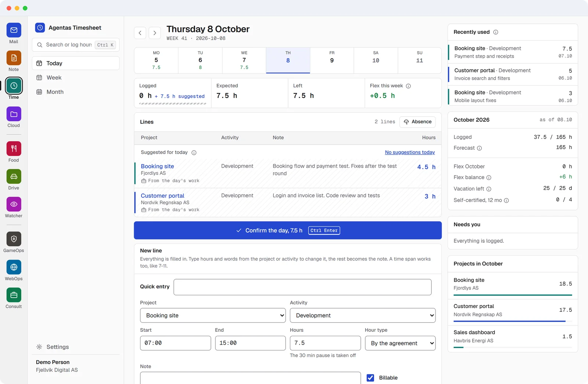588x384 pixels.
Task: Click Confirm the day, 7.5 h button
Action: pos(288,230)
